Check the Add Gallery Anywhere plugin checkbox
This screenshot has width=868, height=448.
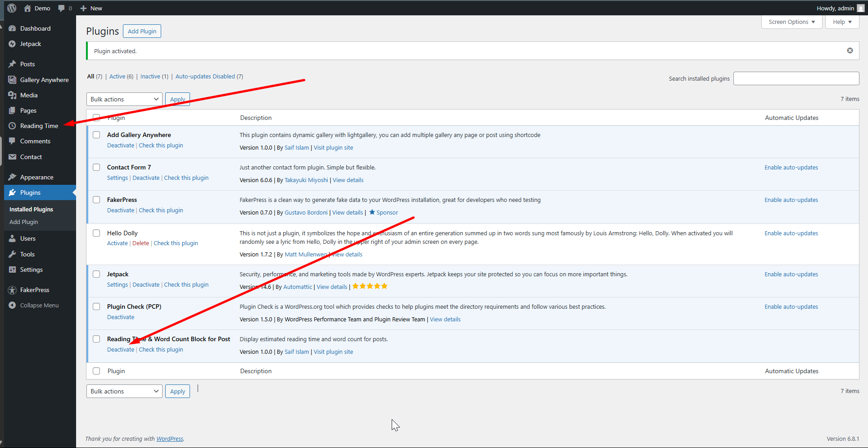(96, 135)
